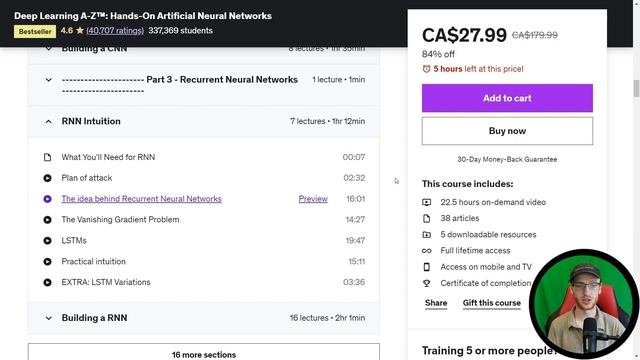This screenshot has height=360, width=640.
Task: Click the text Plan of attack
Action: point(87,178)
